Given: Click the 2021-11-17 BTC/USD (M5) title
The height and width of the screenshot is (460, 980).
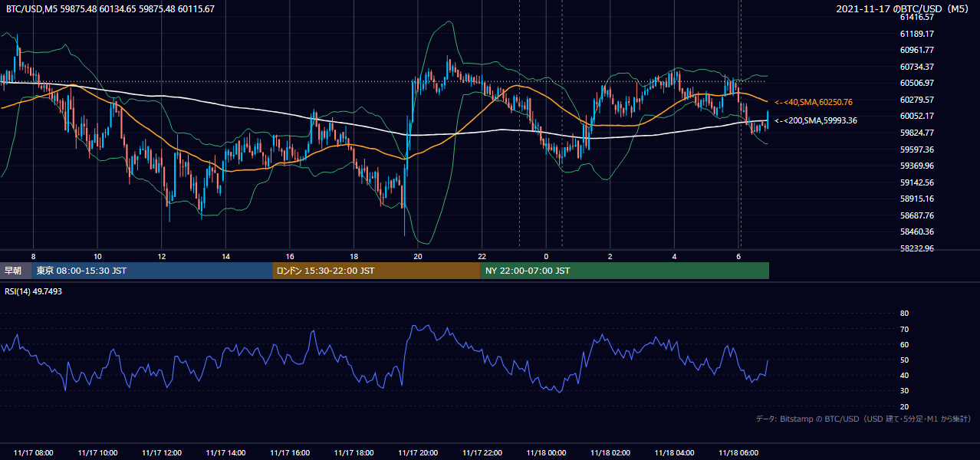Looking at the screenshot, I should tap(904, 9).
